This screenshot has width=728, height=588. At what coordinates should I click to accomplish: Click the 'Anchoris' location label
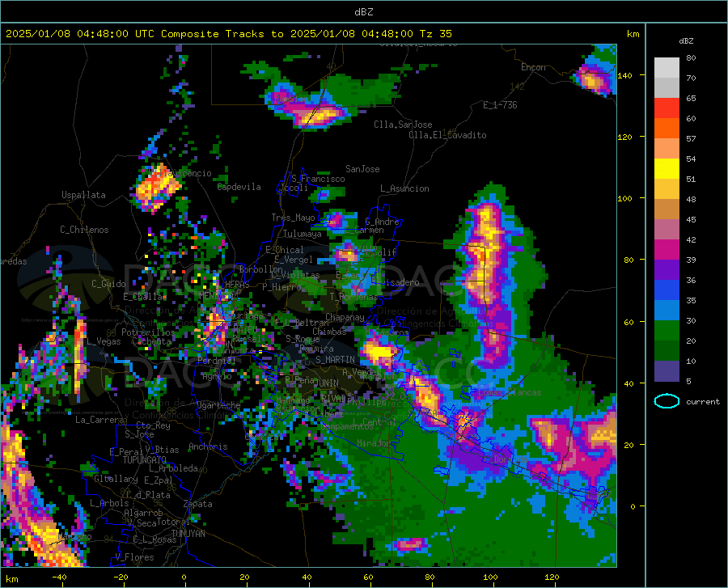click(208, 447)
